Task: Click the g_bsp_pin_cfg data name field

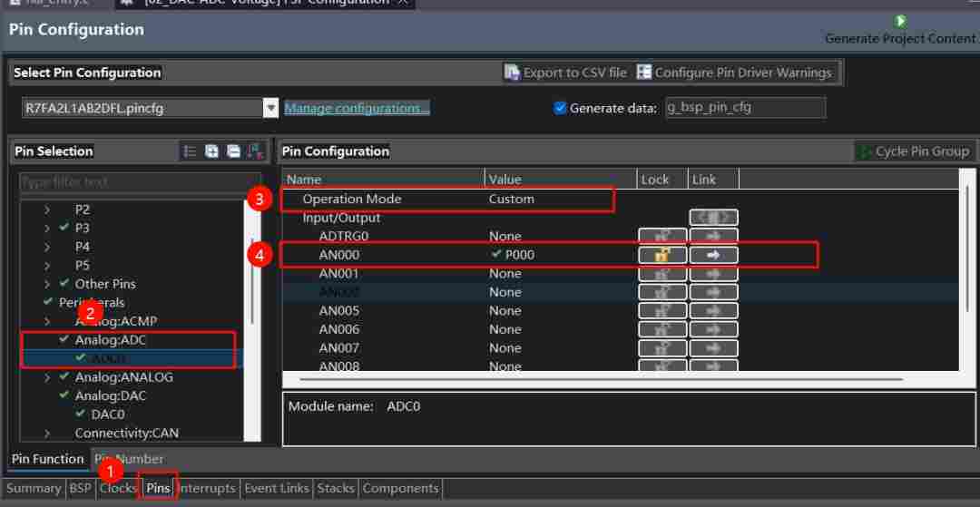Action: (x=745, y=107)
